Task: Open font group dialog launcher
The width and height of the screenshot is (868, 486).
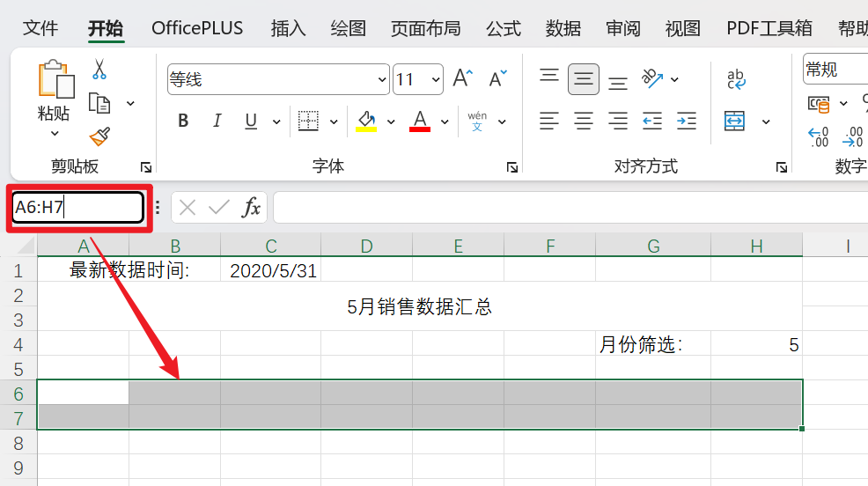Action: click(x=512, y=167)
